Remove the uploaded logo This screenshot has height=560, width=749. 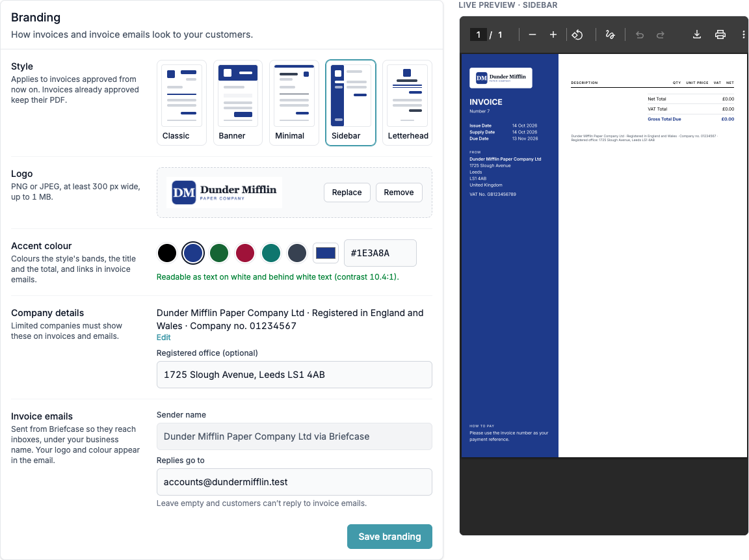(x=399, y=193)
